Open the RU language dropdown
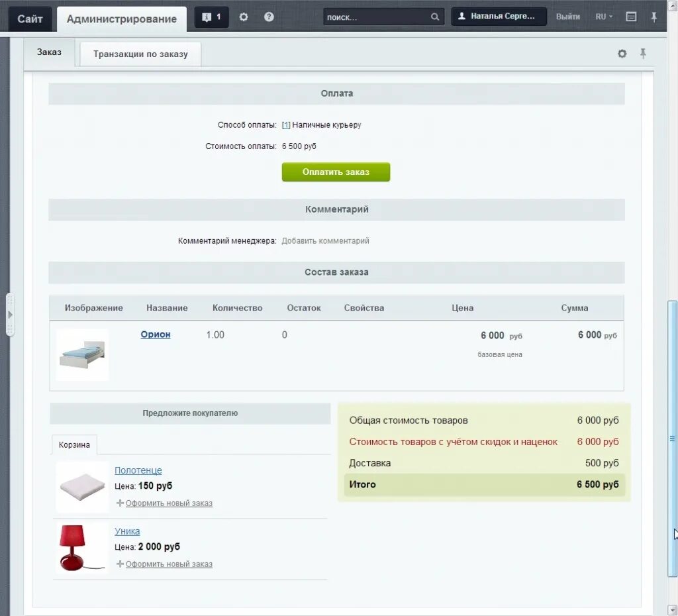The width and height of the screenshot is (678, 616). point(604,17)
